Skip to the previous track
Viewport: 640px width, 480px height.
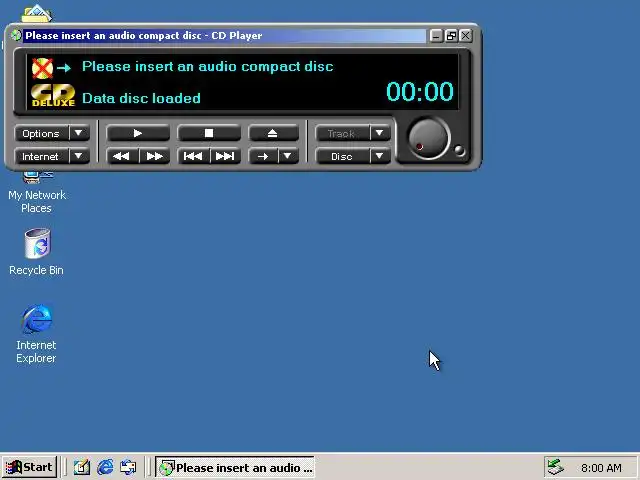[x=193, y=156]
